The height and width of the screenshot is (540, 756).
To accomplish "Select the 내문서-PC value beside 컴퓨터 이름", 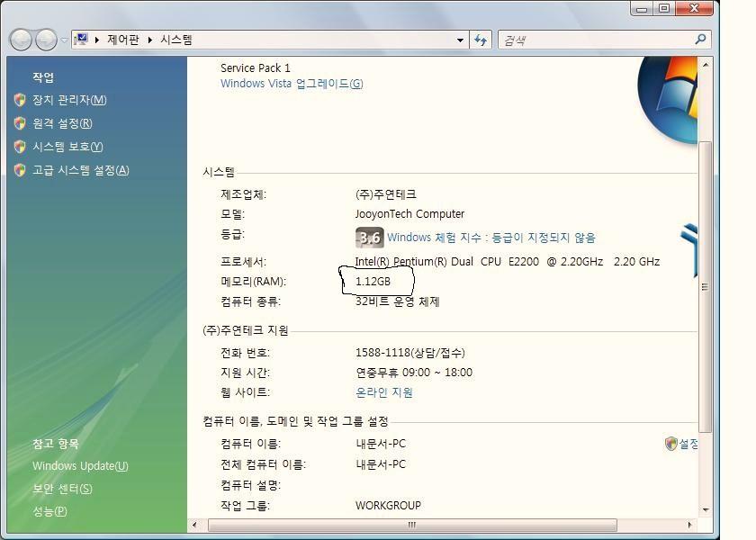I will 381,444.
